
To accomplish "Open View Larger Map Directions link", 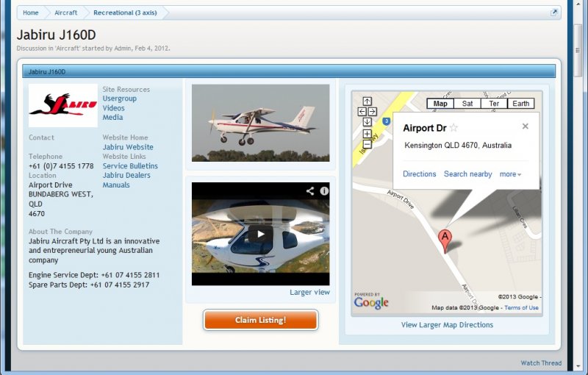I will [x=447, y=325].
